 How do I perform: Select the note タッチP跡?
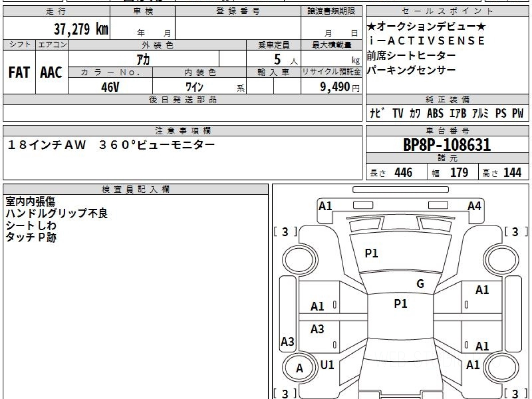[31, 237]
